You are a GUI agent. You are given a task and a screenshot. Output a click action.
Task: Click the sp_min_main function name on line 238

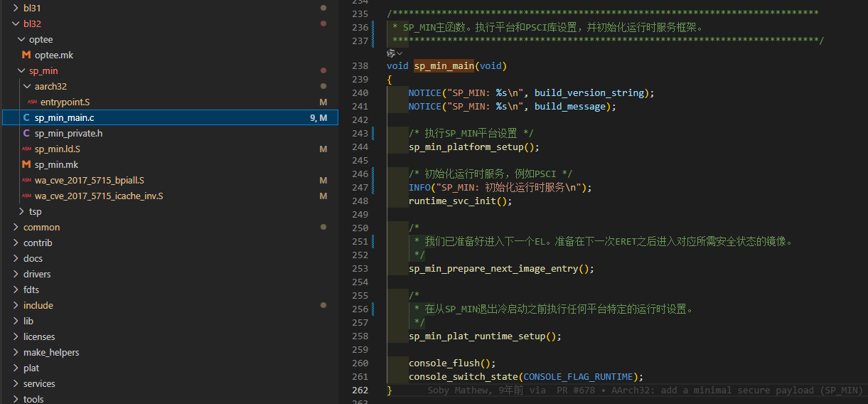click(444, 65)
